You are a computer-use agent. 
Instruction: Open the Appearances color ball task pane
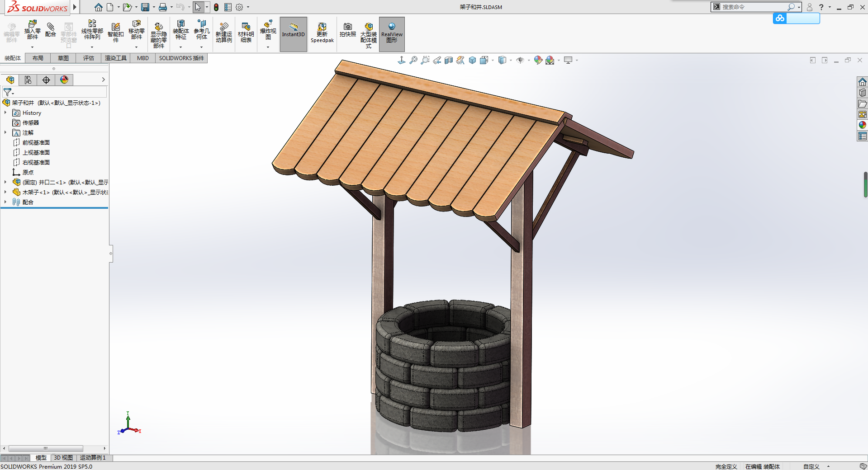click(863, 125)
